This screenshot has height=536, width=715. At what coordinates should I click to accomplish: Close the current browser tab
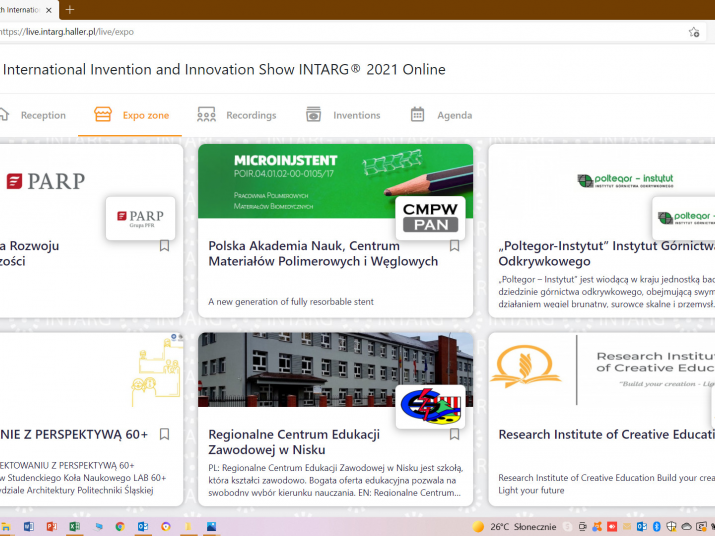click(49, 10)
